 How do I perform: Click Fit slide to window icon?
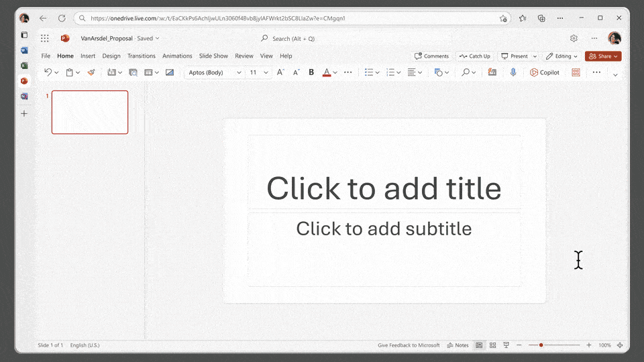pyautogui.click(x=620, y=345)
